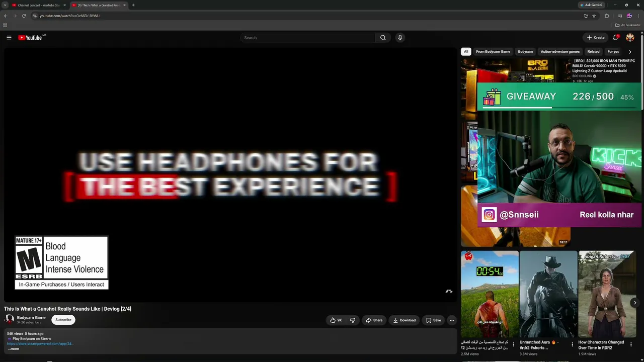
Task: Open Chrome three-dot menu
Action: pyautogui.click(x=638, y=16)
